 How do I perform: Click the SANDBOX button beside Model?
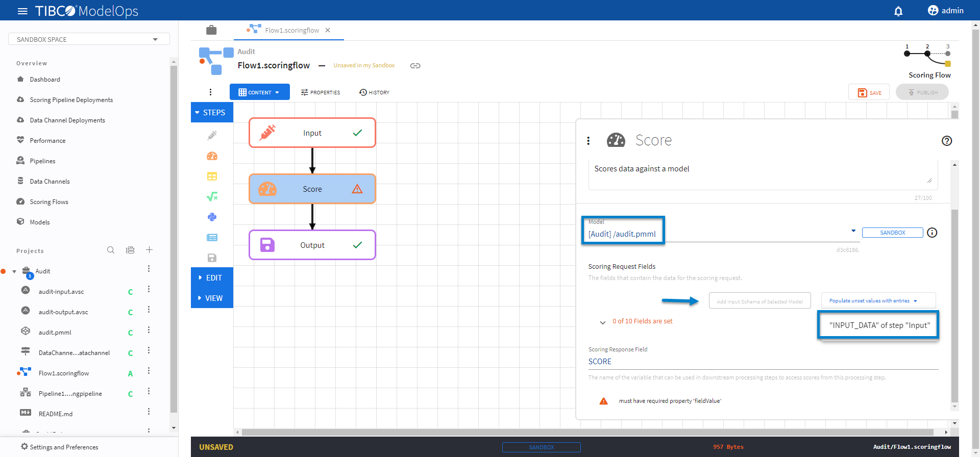coord(893,233)
